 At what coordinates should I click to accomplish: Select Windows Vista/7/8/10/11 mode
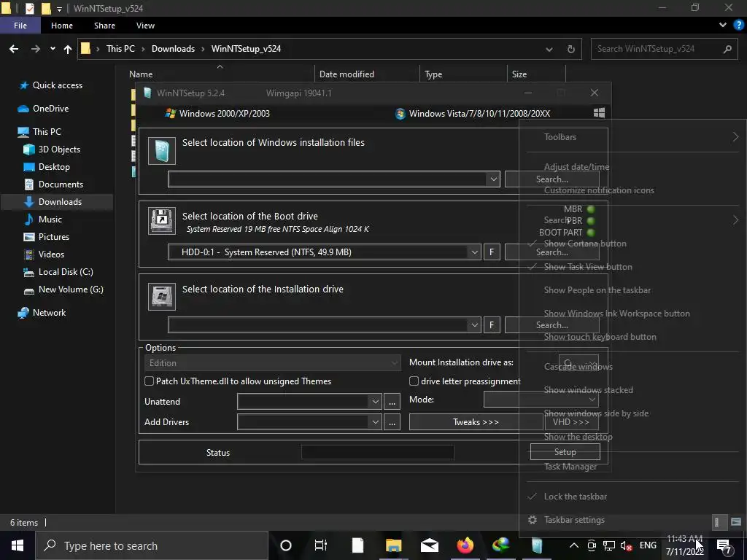tap(473, 113)
